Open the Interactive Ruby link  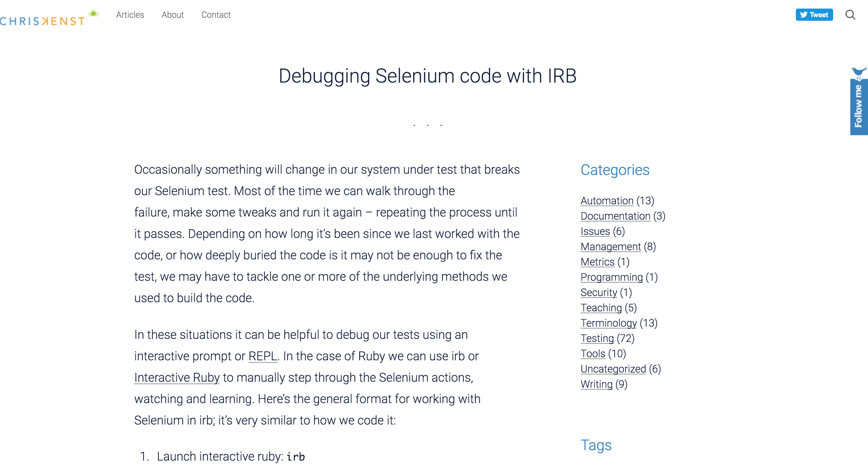click(x=177, y=377)
